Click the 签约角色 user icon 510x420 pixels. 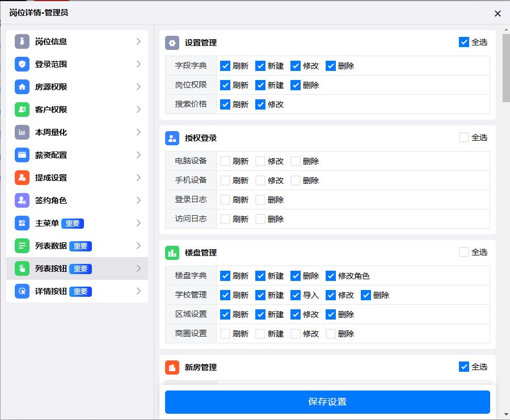point(22,200)
